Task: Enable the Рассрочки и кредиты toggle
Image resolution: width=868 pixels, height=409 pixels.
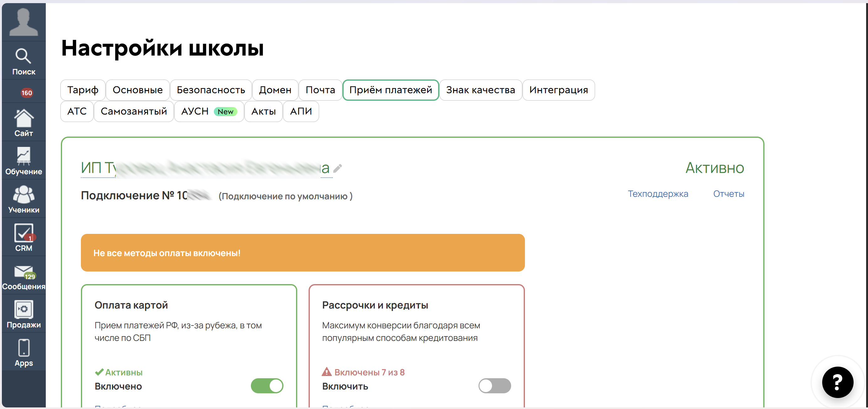Action: (495, 386)
